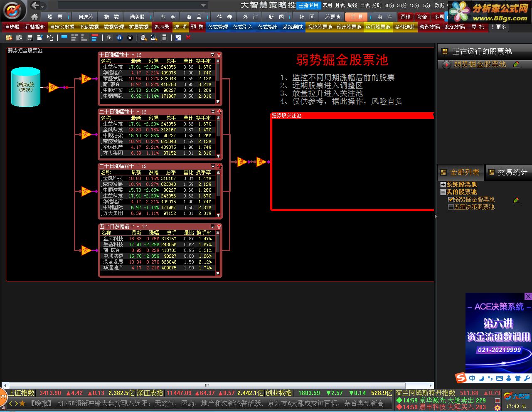Click the 沪深A股 cylinder data source
Image resolution: width=532 pixels, height=412 pixels.
[x=26, y=87]
